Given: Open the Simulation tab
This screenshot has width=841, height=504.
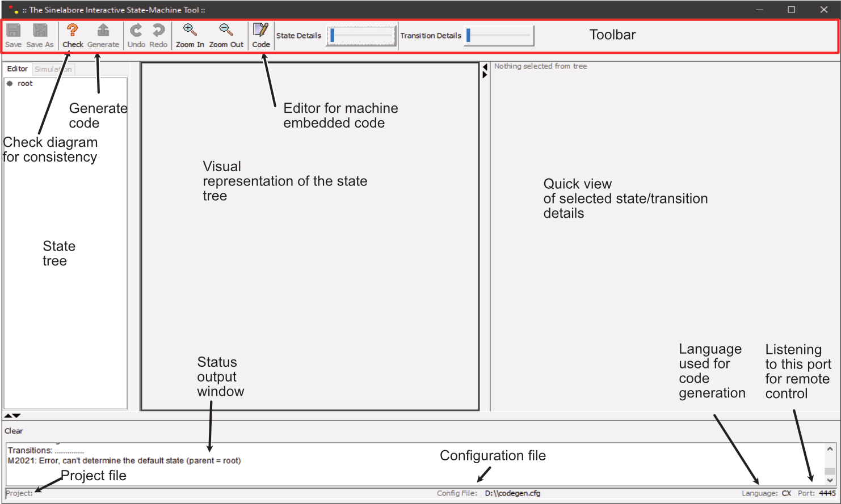Looking at the screenshot, I should pyautogui.click(x=53, y=69).
